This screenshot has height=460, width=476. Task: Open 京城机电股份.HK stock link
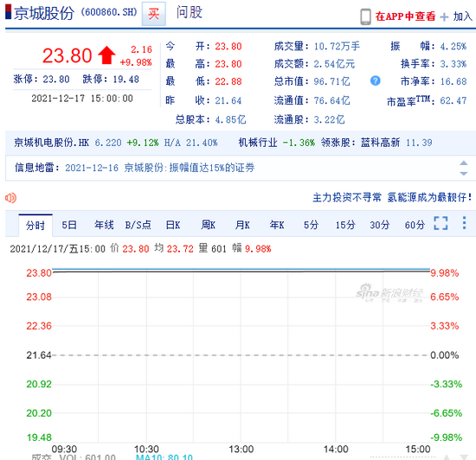[x=51, y=143]
